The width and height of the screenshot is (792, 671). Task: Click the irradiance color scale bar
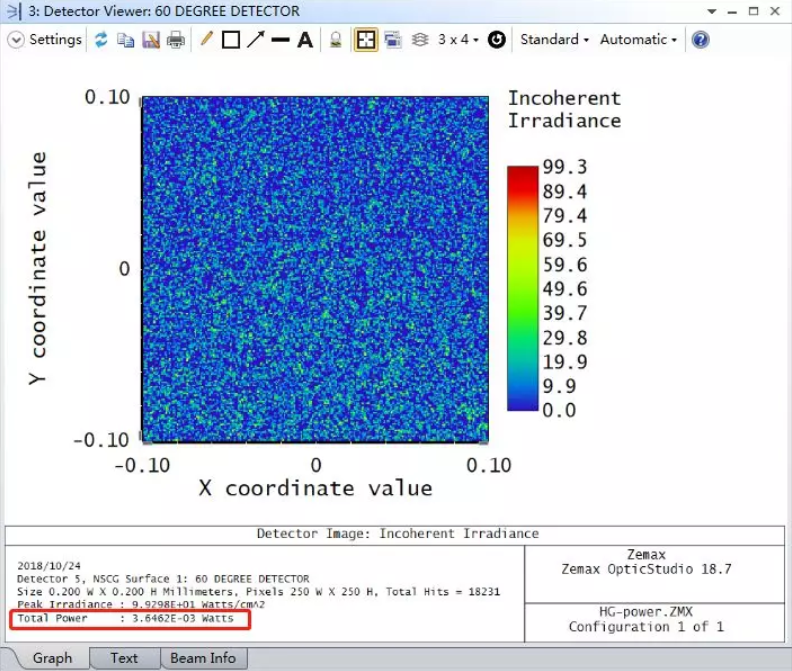(521, 288)
